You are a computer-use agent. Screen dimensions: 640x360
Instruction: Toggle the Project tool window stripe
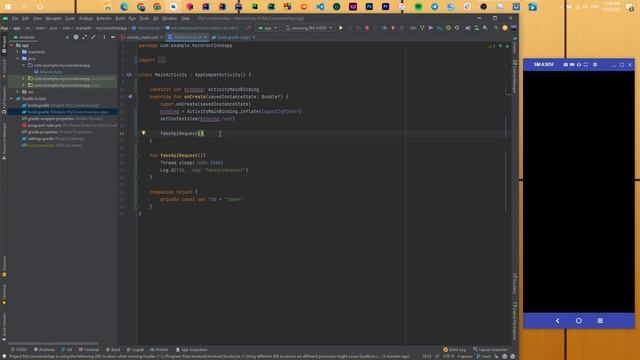coord(4,45)
